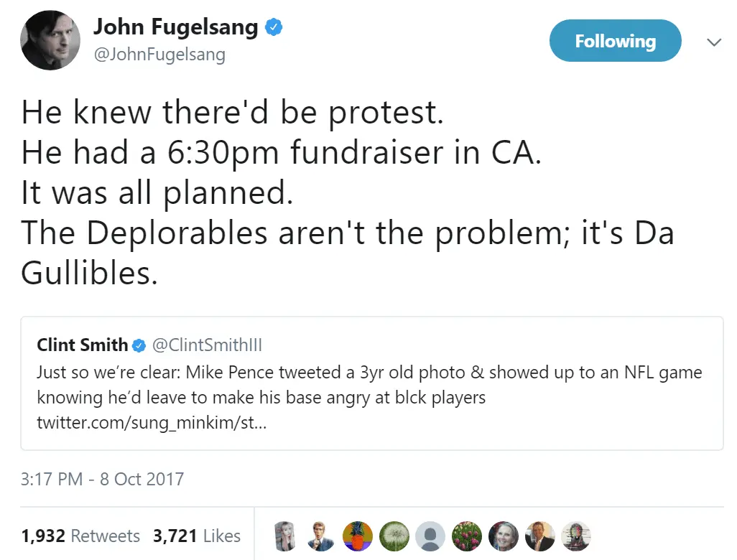Click John Fugelsang's blue verified badge
The image size is (737, 560).
274,28
